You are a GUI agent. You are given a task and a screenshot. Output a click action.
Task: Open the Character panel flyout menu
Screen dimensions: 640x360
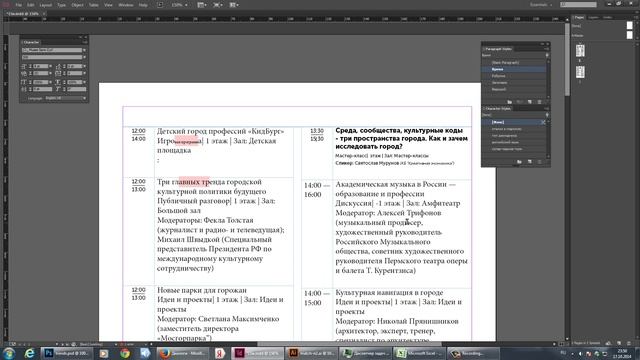[85, 42]
